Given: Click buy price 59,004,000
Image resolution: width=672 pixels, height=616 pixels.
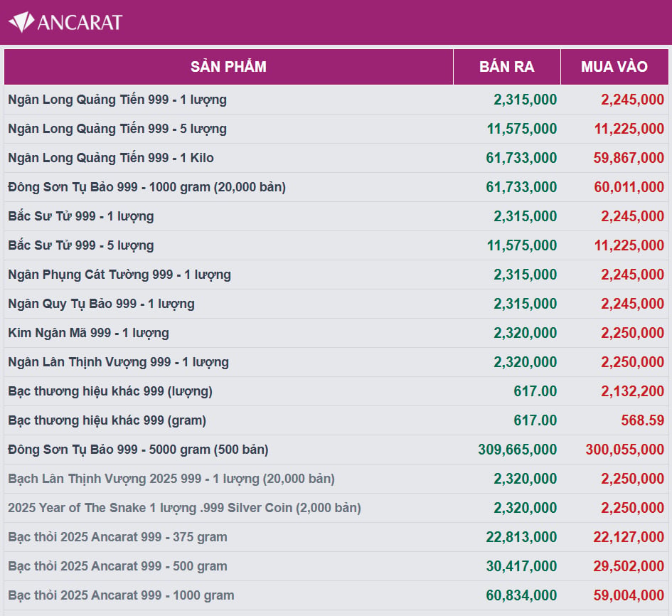Looking at the screenshot, I should pos(629,595).
